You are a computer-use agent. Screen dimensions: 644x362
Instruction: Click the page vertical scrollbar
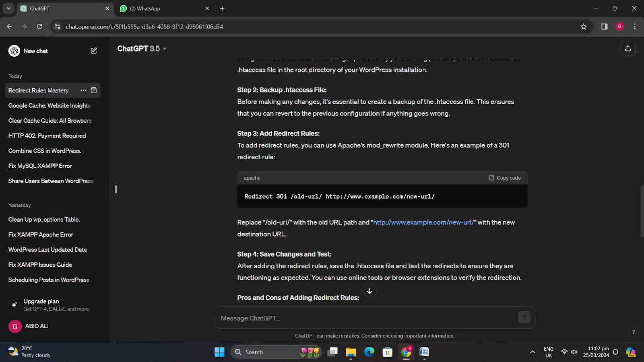click(x=642, y=211)
